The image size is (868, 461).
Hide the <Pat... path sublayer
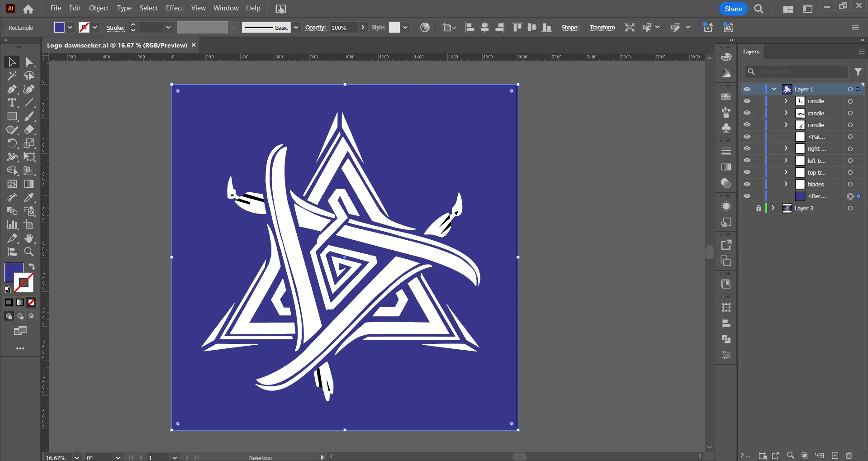747,137
